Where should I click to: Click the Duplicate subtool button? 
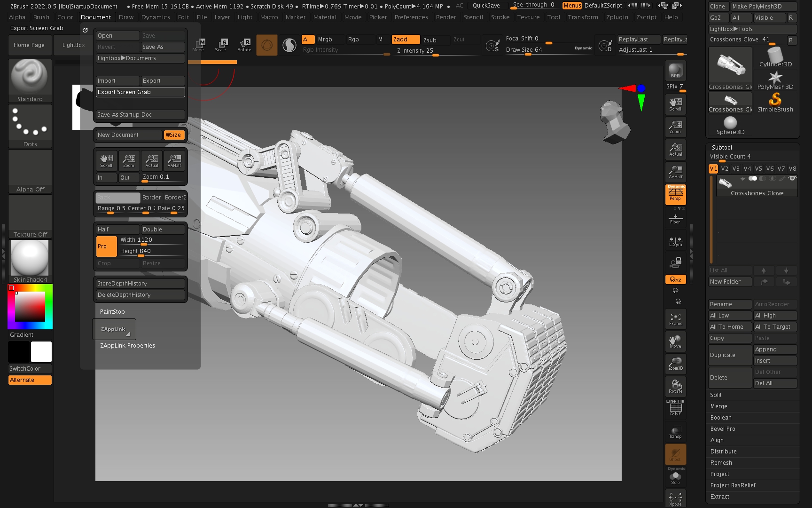click(730, 355)
